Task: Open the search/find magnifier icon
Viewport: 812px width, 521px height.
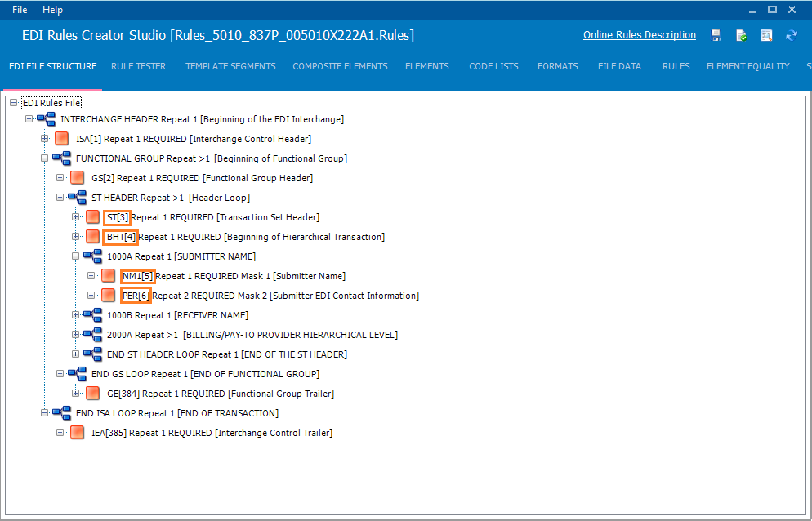Action: pyautogui.click(x=766, y=35)
